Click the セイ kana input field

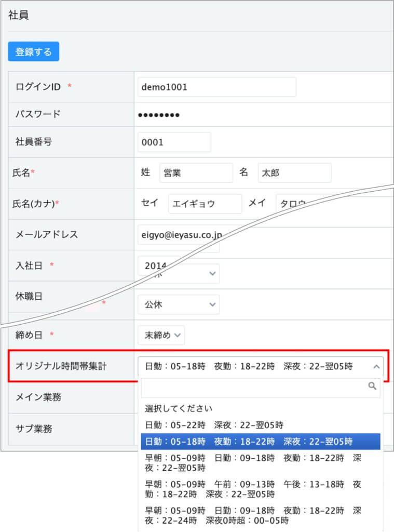(205, 204)
